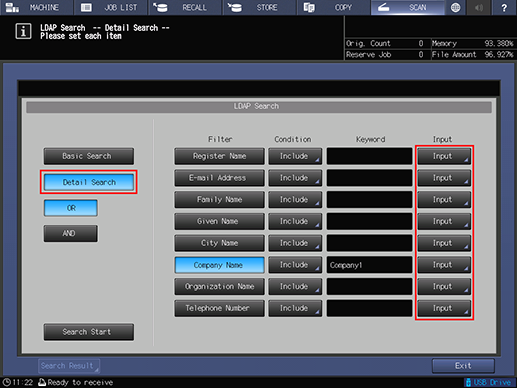Click Input button for Company Name
The image size is (517, 388).
[x=444, y=265]
